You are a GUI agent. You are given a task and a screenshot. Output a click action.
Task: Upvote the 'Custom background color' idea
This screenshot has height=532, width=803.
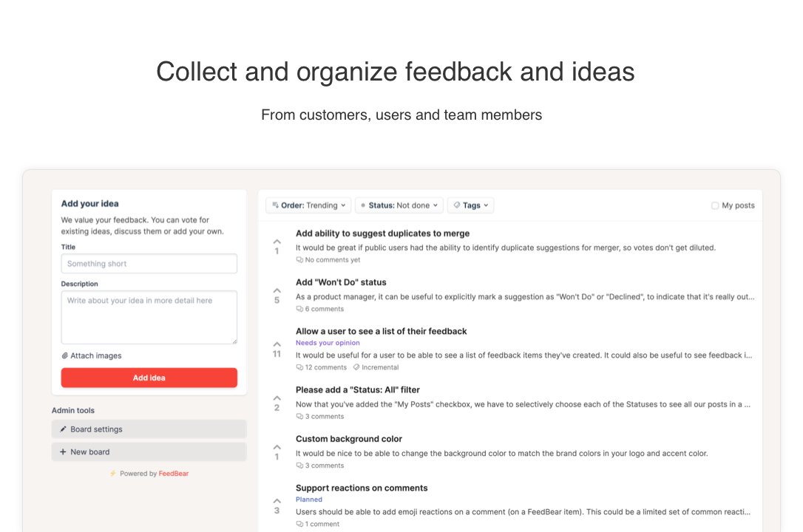[x=277, y=447]
